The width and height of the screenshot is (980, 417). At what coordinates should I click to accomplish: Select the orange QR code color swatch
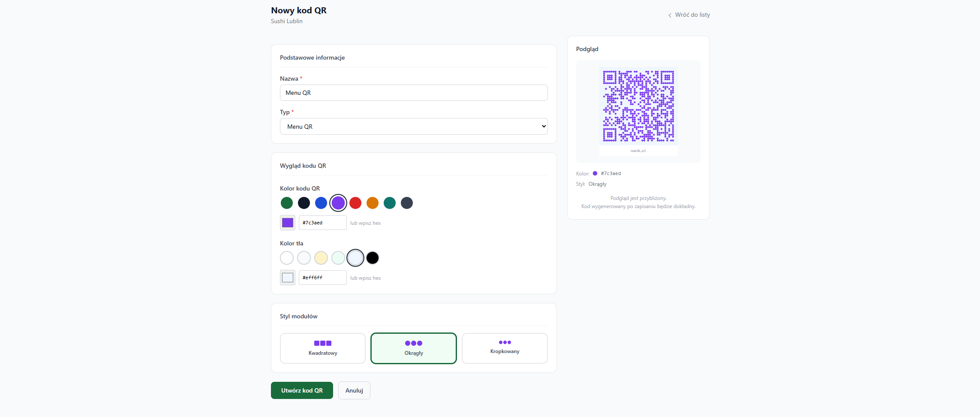(373, 203)
